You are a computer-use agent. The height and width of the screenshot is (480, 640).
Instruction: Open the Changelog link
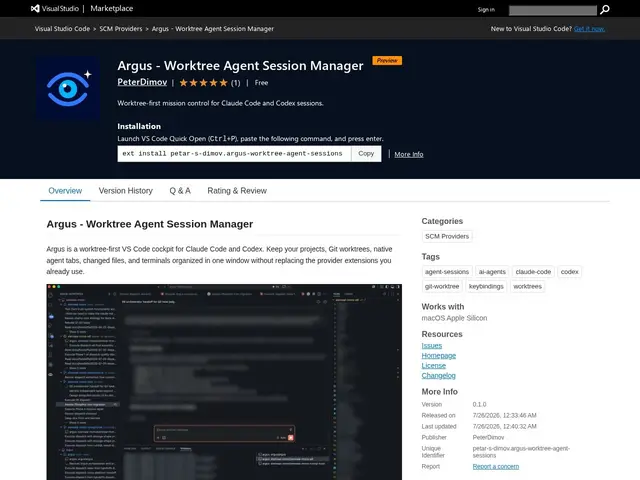pyautogui.click(x=438, y=376)
